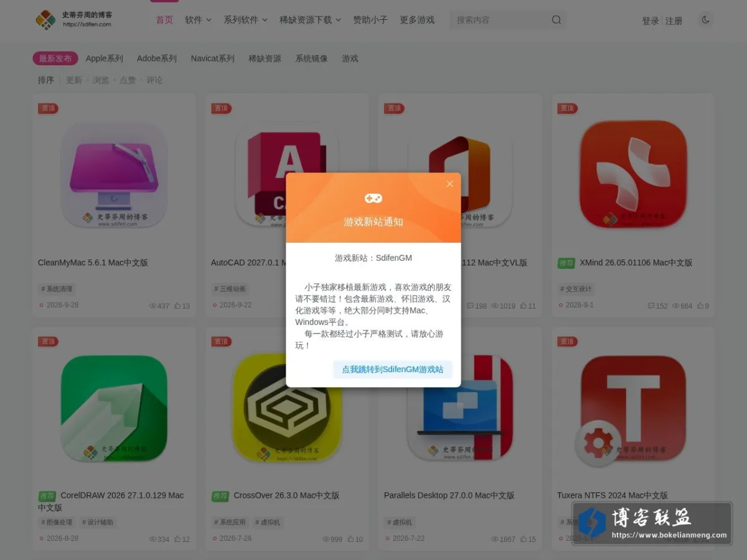The height and width of the screenshot is (560, 747).
Task: Toggle dark mode with moon icon
Action: point(705,20)
